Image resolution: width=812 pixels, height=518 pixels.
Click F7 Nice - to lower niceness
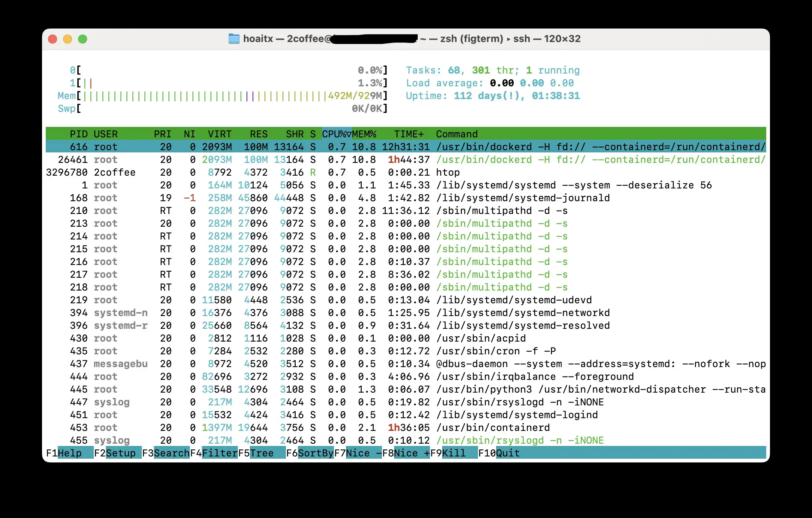[x=358, y=453]
